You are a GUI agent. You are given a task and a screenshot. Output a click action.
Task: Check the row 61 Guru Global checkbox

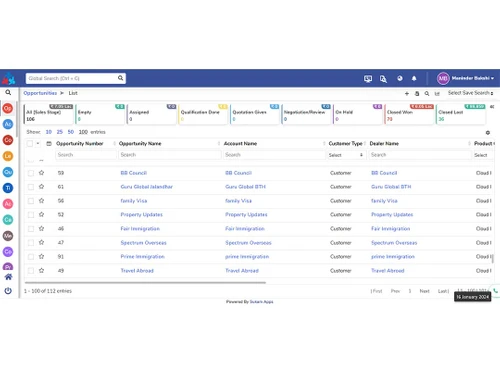31,187
